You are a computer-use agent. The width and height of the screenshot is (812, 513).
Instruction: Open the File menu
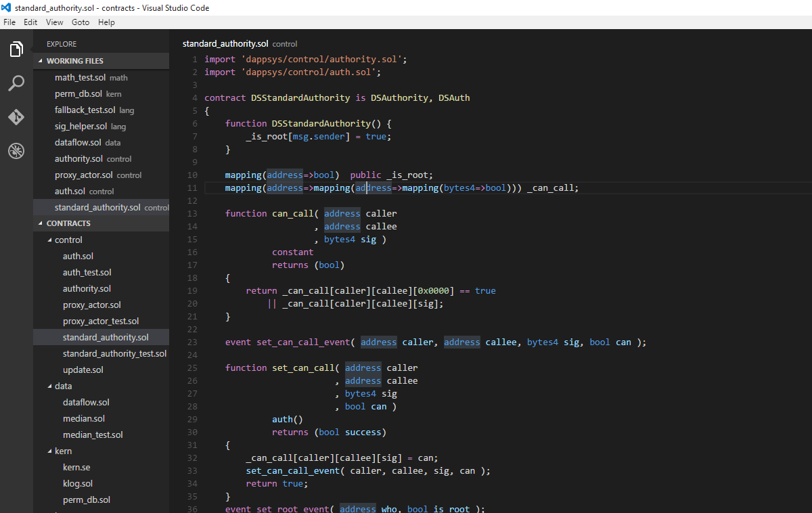[9, 22]
